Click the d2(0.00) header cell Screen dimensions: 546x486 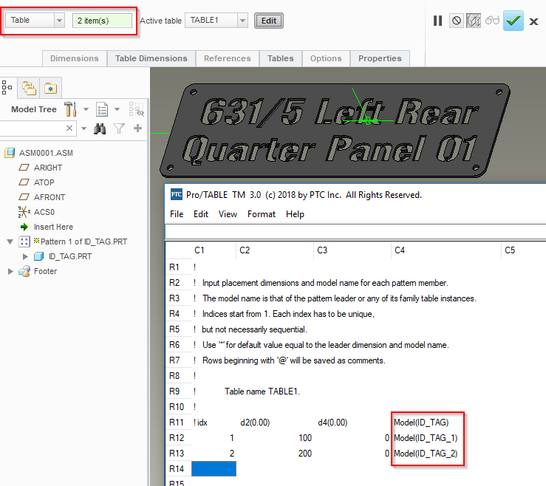(x=255, y=422)
